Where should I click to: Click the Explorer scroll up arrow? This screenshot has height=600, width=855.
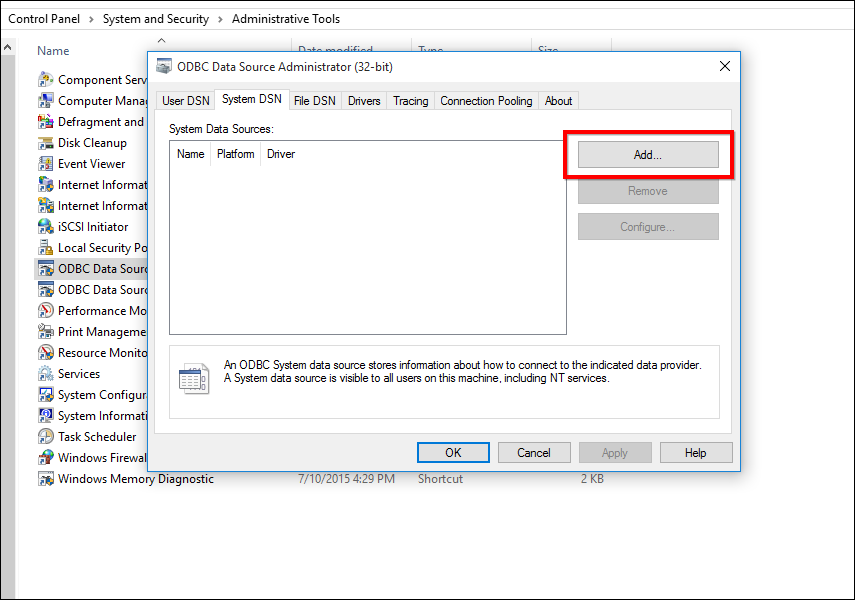pyautogui.click(x=8, y=47)
